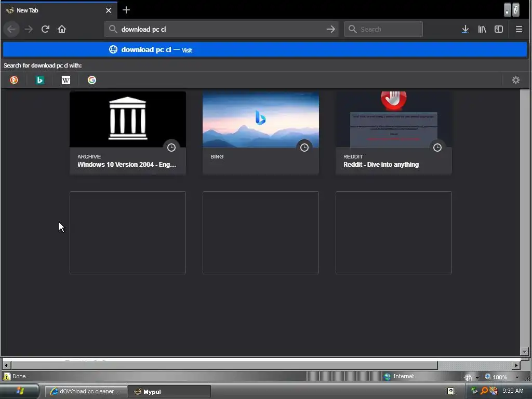Image resolution: width=532 pixels, height=399 pixels.
Task: Open the Windows Start button
Action: click(20, 391)
